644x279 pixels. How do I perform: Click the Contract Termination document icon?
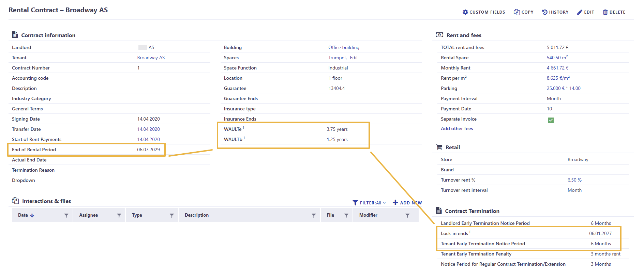click(x=439, y=211)
